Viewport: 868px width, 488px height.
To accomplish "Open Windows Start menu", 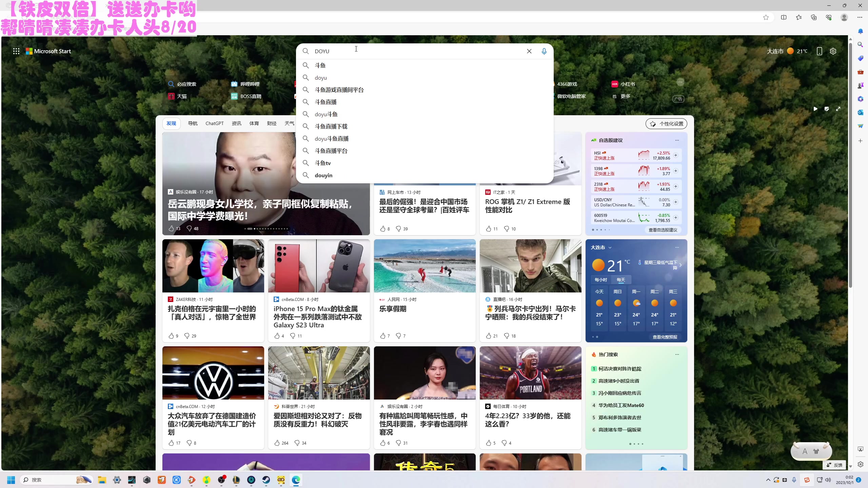I will pos(11,480).
